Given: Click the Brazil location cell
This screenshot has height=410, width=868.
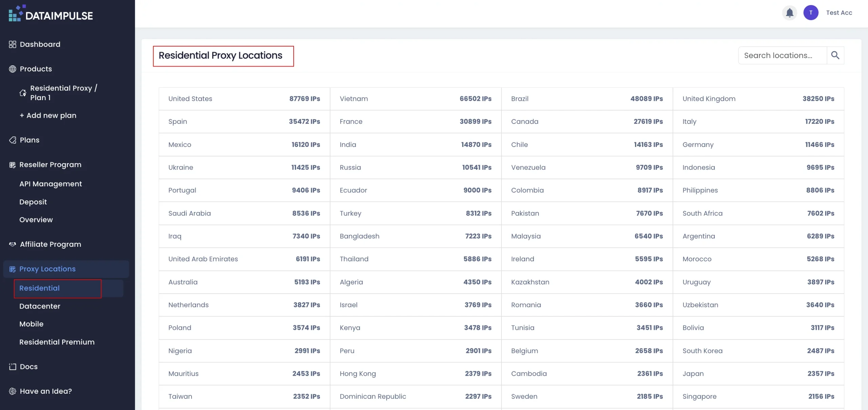Looking at the screenshot, I should 587,99.
